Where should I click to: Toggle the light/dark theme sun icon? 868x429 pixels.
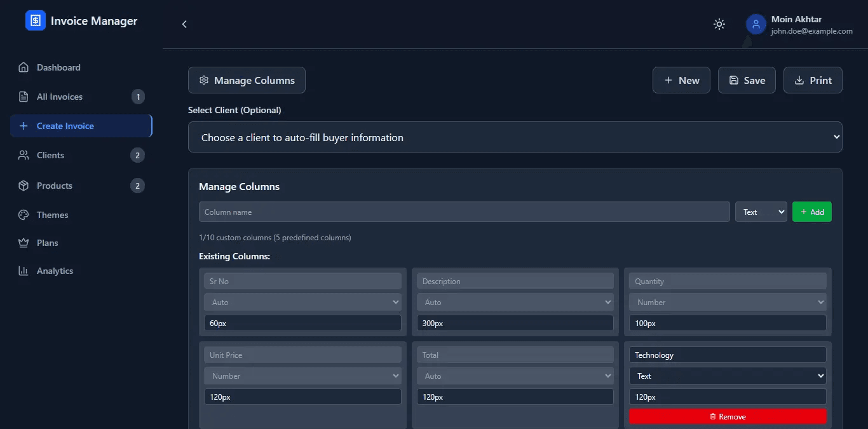pyautogui.click(x=719, y=24)
